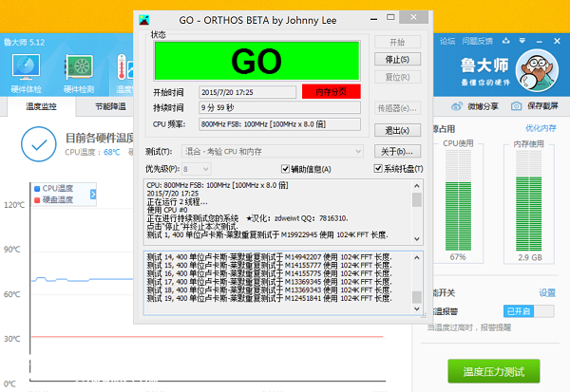This screenshot has height=392, width=570.
Task: Expand the temperature legend arrow
Action: [x=93, y=195]
